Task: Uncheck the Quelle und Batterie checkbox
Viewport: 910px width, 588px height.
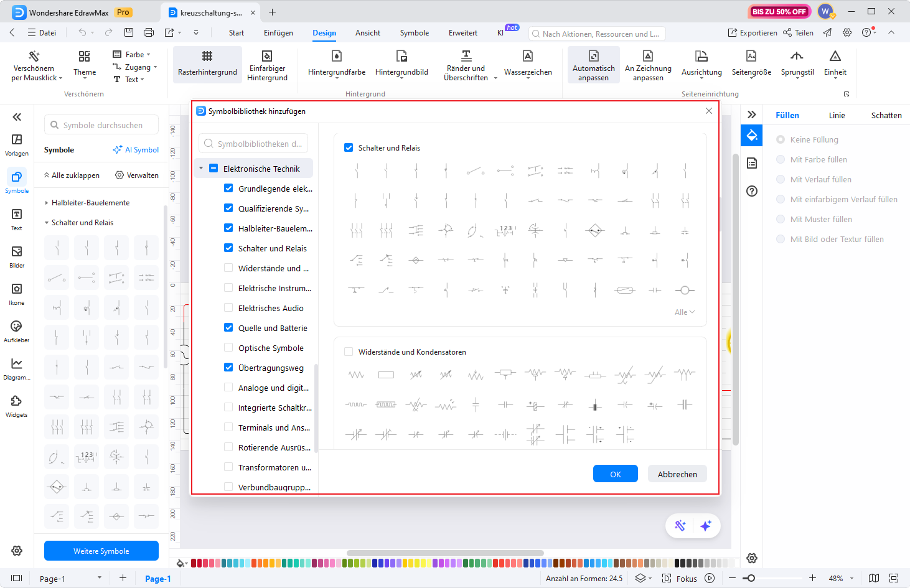Action: tap(228, 328)
